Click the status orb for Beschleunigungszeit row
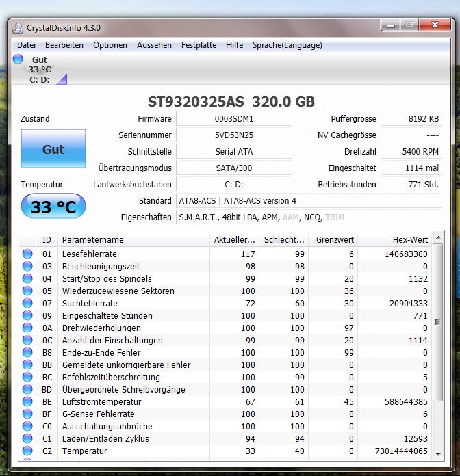This screenshot has height=476, width=460. (27, 266)
